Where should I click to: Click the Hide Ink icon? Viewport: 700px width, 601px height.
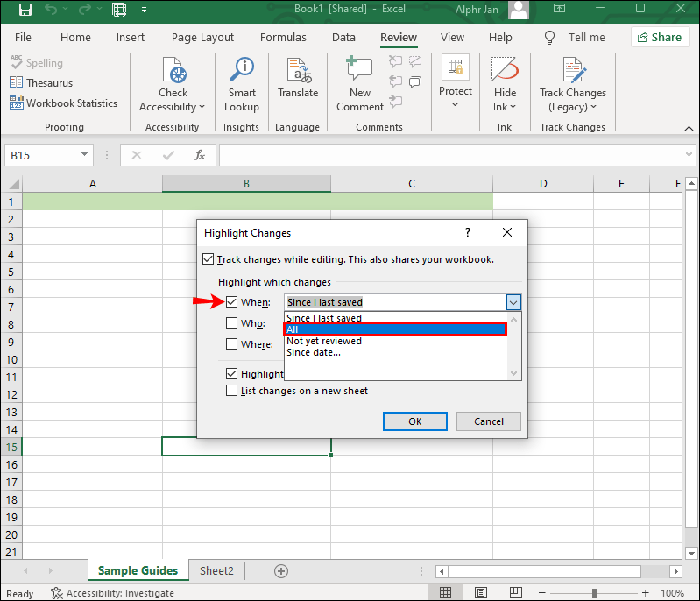(x=505, y=70)
